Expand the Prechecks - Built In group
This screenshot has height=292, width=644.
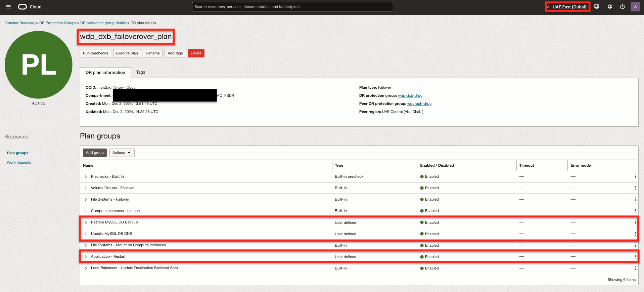[86, 177]
